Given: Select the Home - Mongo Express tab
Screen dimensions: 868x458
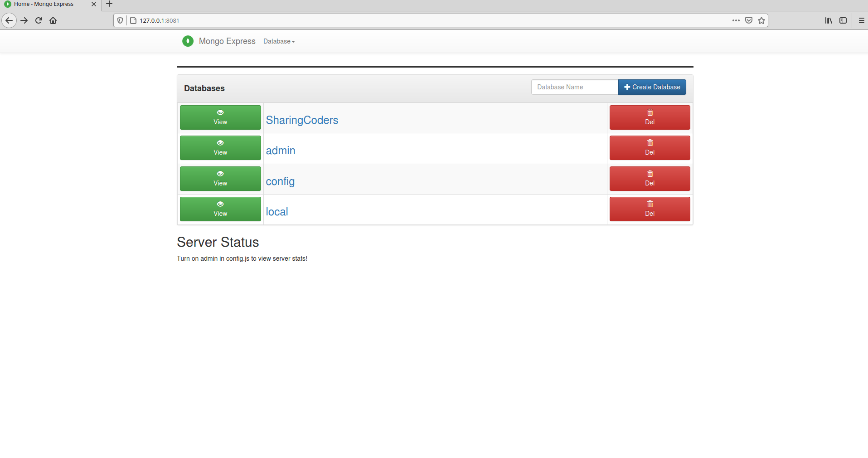Looking at the screenshot, I should [50, 5].
